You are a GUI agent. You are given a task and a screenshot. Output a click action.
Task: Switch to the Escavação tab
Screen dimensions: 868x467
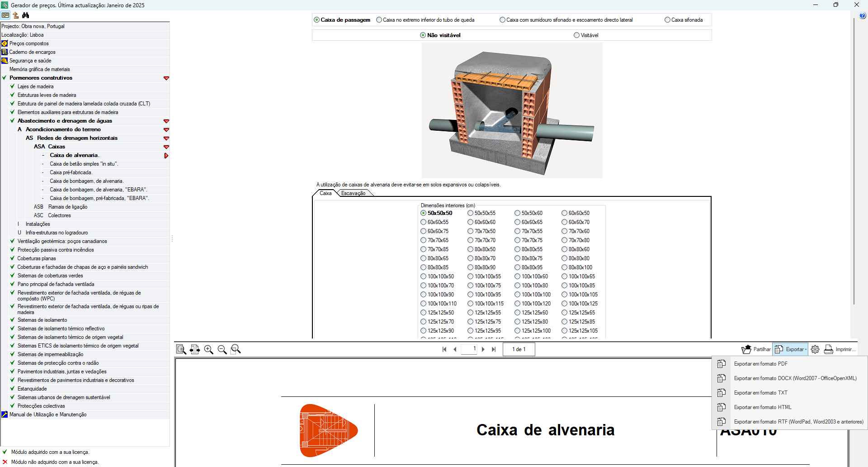354,193
